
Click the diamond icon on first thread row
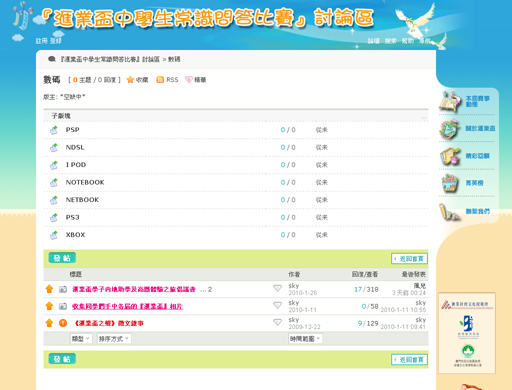pos(277,288)
